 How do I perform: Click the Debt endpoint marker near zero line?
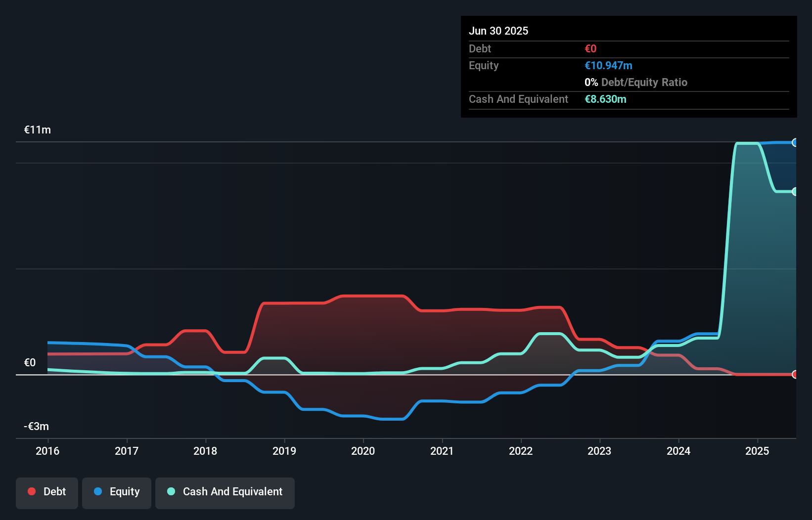click(795, 375)
